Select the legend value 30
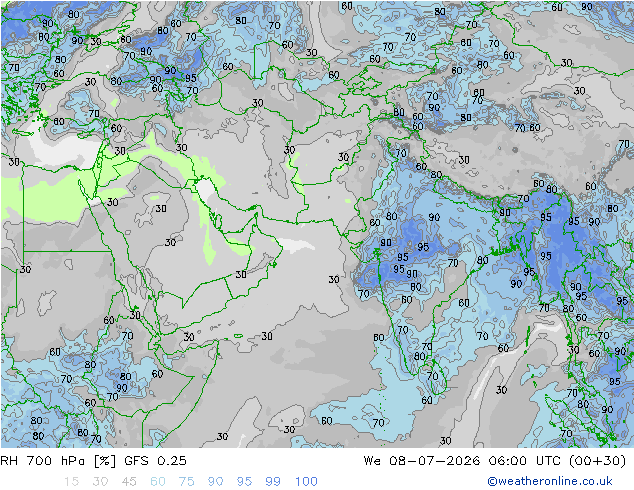The width and height of the screenshot is (634, 490). point(100,482)
